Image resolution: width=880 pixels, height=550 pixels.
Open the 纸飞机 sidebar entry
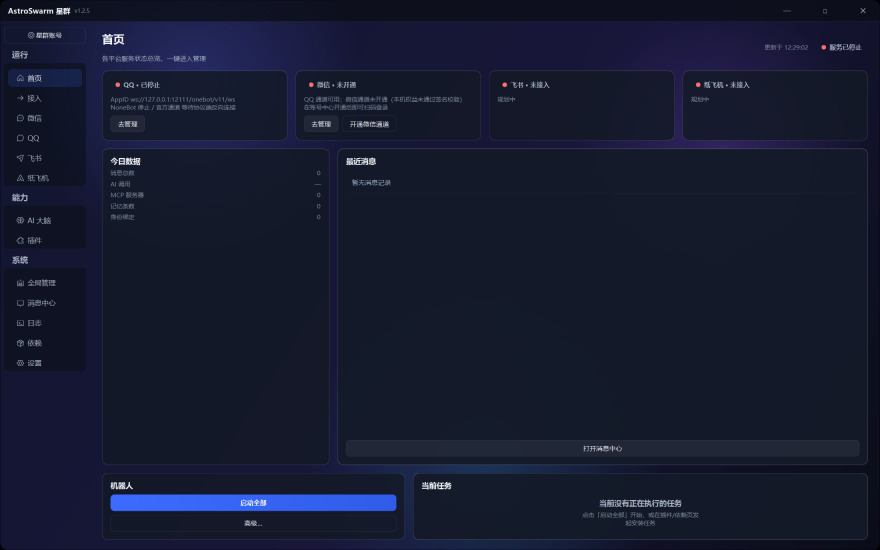click(x=45, y=178)
